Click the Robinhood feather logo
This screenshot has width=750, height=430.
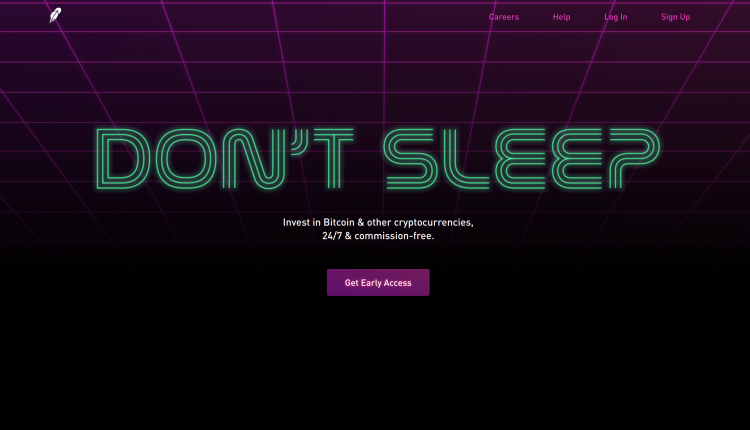tap(55, 15)
